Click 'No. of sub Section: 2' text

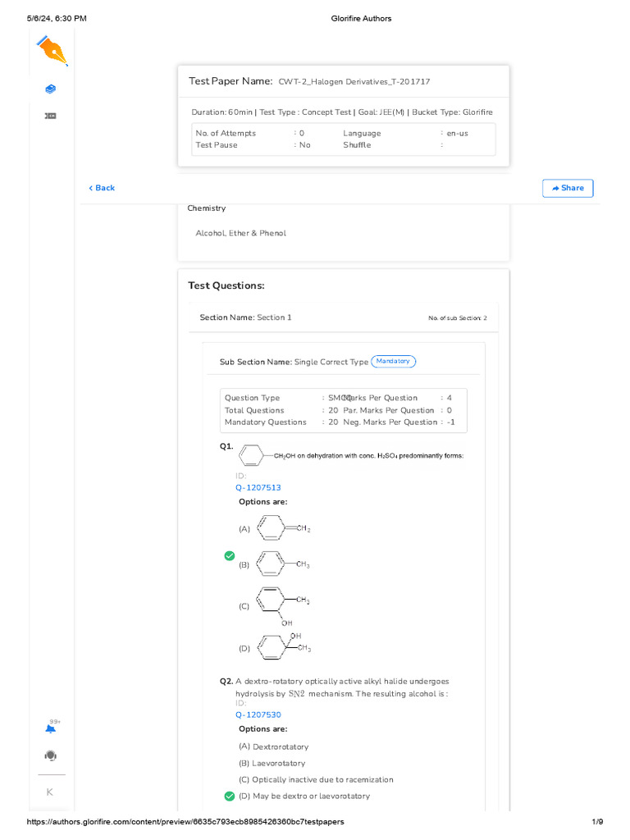click(x=458, y=317)
